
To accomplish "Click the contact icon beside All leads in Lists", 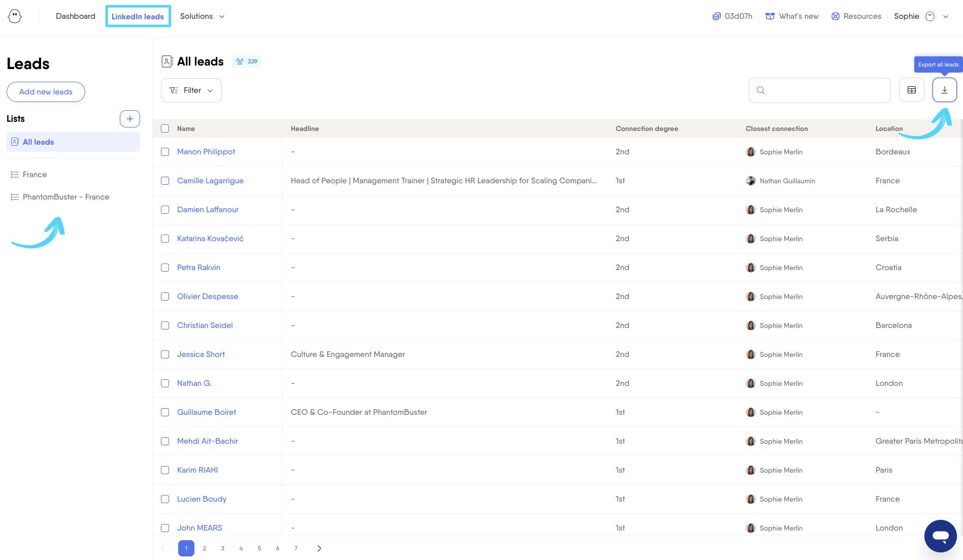I will click(x=15, y=142).
